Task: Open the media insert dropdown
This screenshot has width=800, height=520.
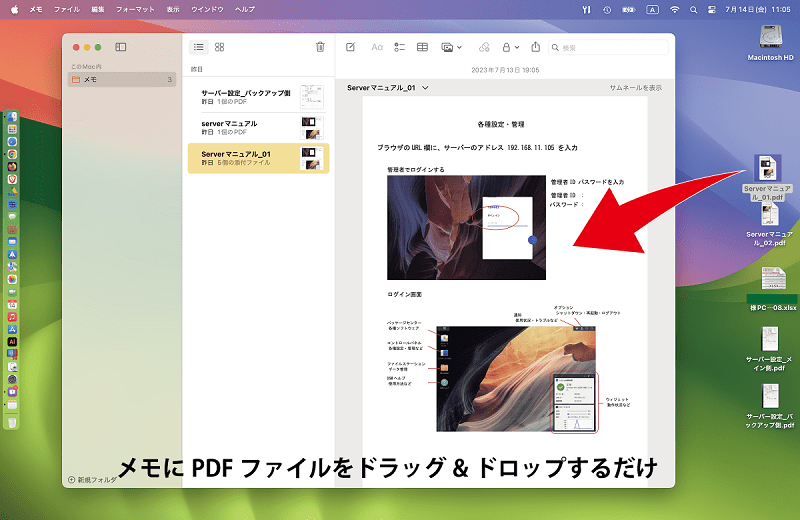Action: click(x=451, y=47)
